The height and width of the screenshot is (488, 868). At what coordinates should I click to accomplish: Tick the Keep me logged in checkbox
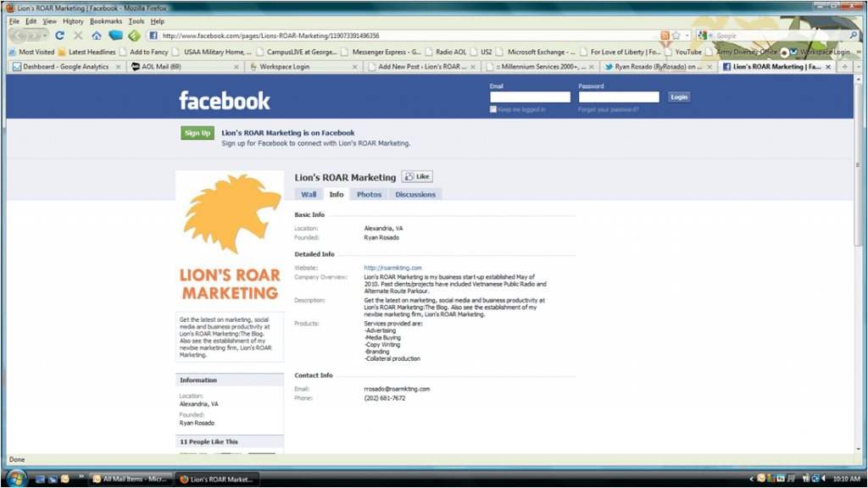tap(493, 109)
